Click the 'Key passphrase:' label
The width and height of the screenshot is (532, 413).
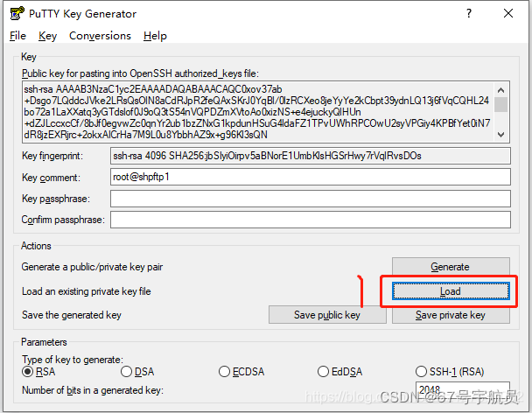(56, 199)
